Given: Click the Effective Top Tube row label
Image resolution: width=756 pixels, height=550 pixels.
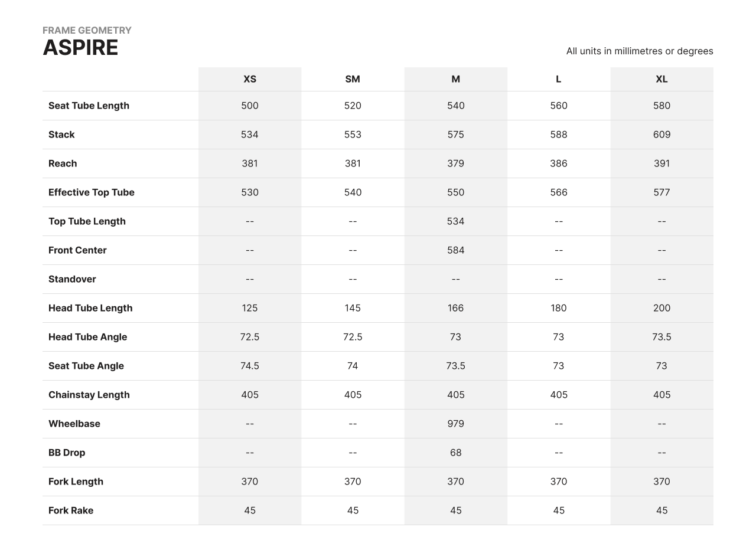Looking at the screenshot, I should [92, 192].
